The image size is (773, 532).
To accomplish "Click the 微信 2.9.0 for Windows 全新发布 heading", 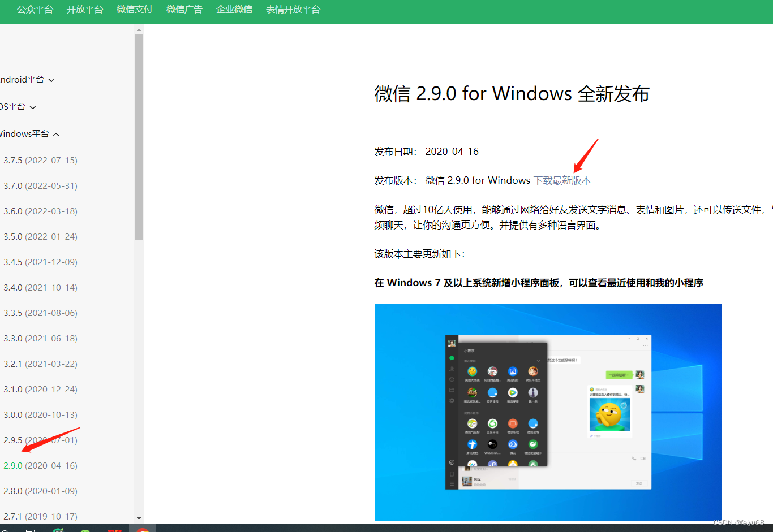I will 512,94.
